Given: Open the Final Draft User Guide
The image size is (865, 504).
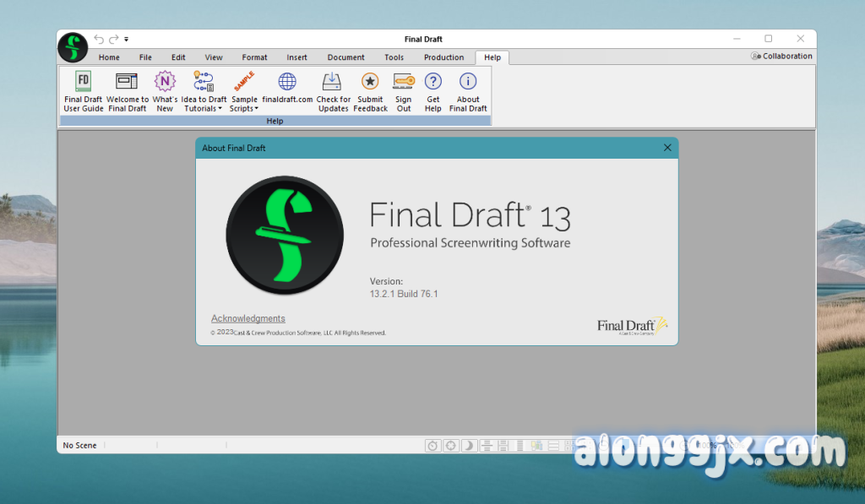Looking at the screenshot, I should click(83, 82).
